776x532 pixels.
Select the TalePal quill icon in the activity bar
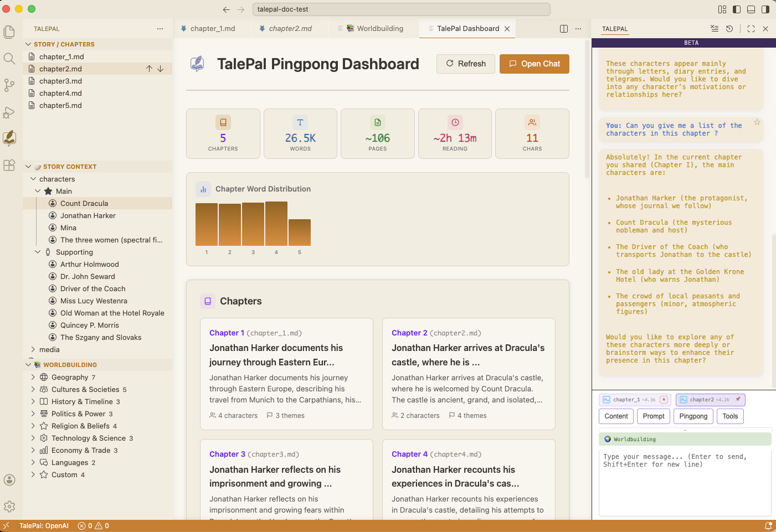tap(9, 138)
